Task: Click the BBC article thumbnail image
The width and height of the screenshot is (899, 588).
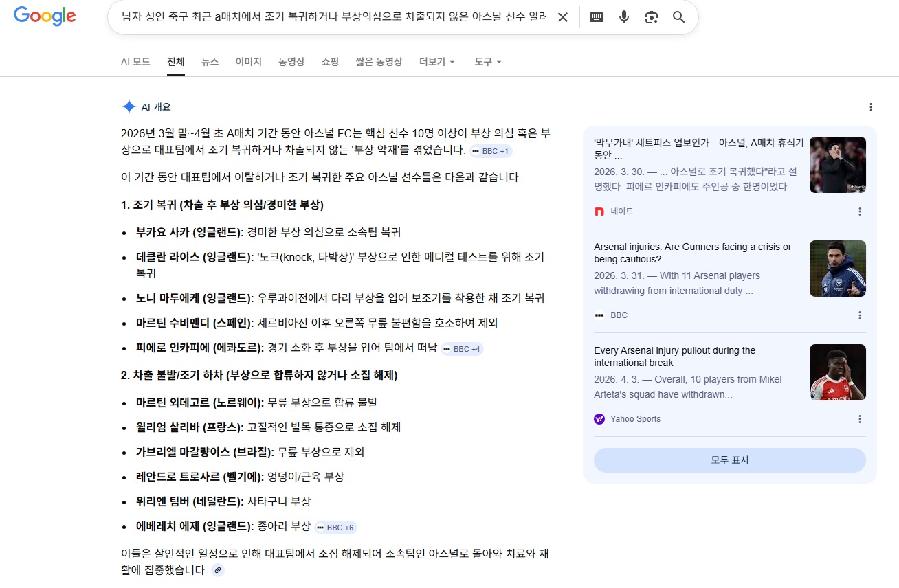Action: pos(838,269)
